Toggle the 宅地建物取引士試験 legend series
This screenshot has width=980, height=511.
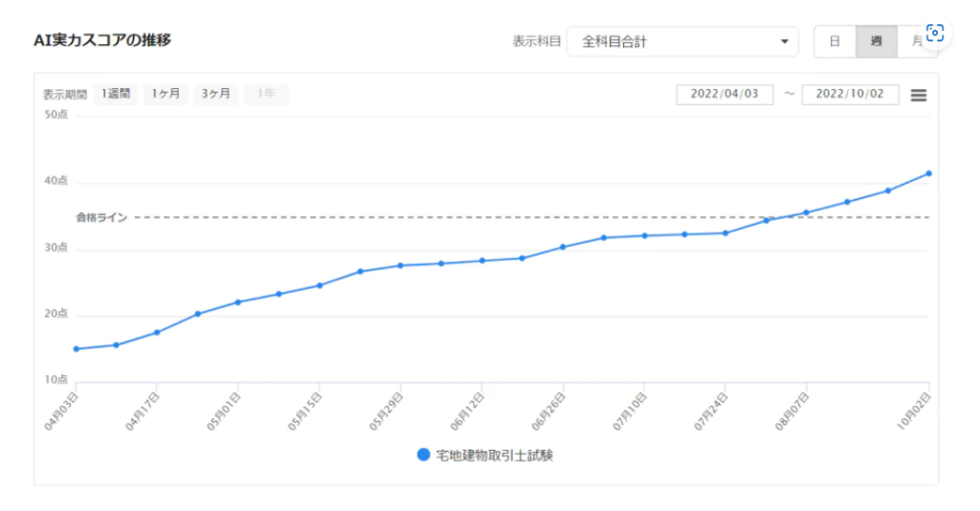click(494, 455)
